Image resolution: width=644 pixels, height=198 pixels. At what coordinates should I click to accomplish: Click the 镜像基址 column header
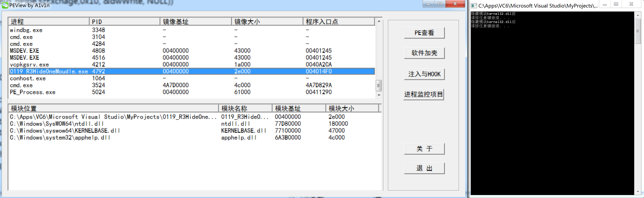coord(196,22)
